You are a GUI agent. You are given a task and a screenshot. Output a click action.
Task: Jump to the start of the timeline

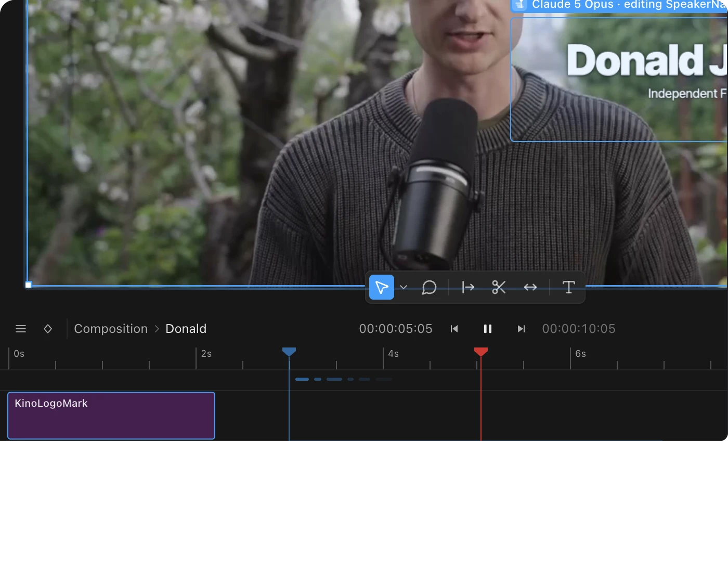454,329
